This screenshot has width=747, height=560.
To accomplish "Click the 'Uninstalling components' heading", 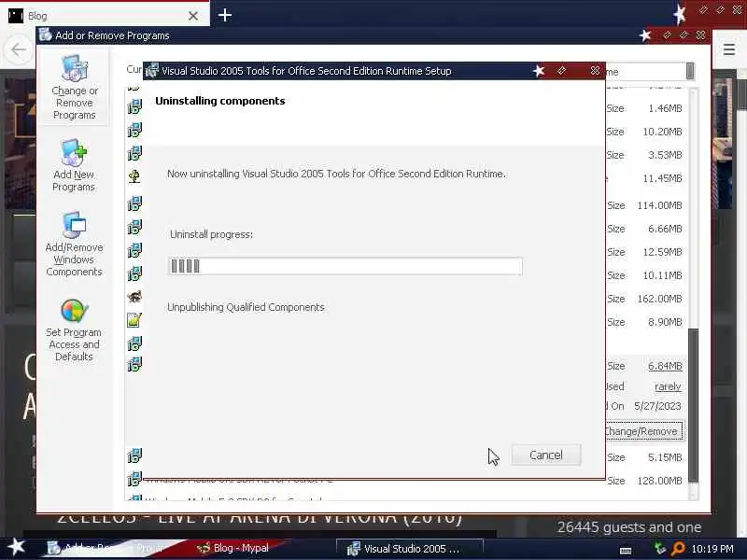I will pyautogui.click(x=220, y=101).
